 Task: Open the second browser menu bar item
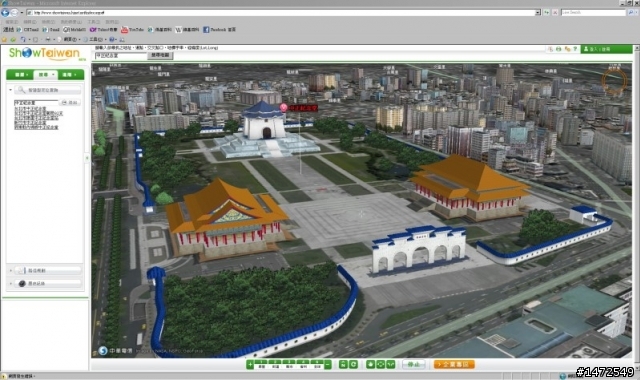click(30, 22)
